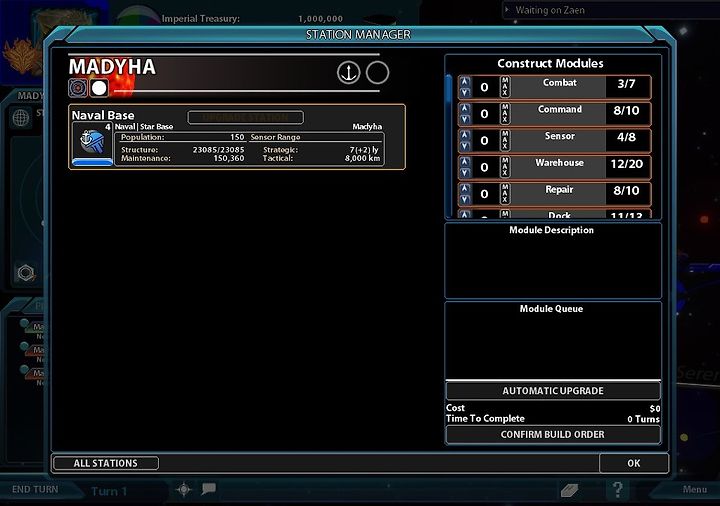This screenshot has height=506, width=720.
Task: Click the Turn 1 indicator
Action: [x=109, y=491]
